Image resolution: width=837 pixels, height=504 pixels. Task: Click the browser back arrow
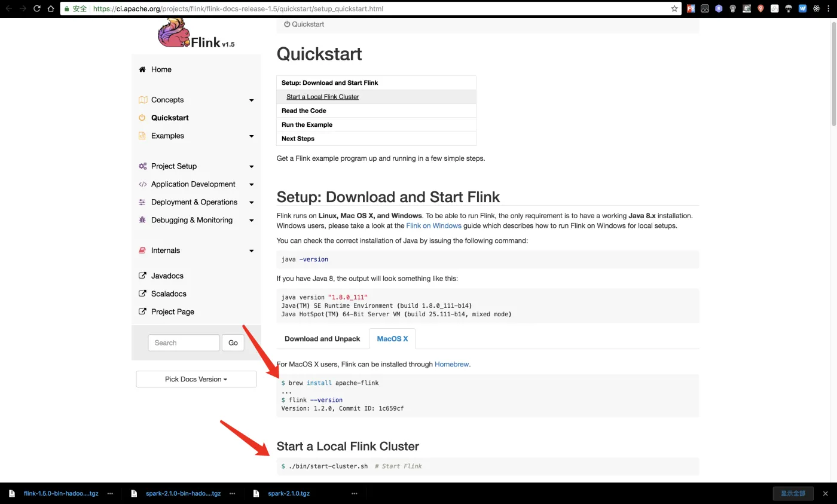(8, 9)
